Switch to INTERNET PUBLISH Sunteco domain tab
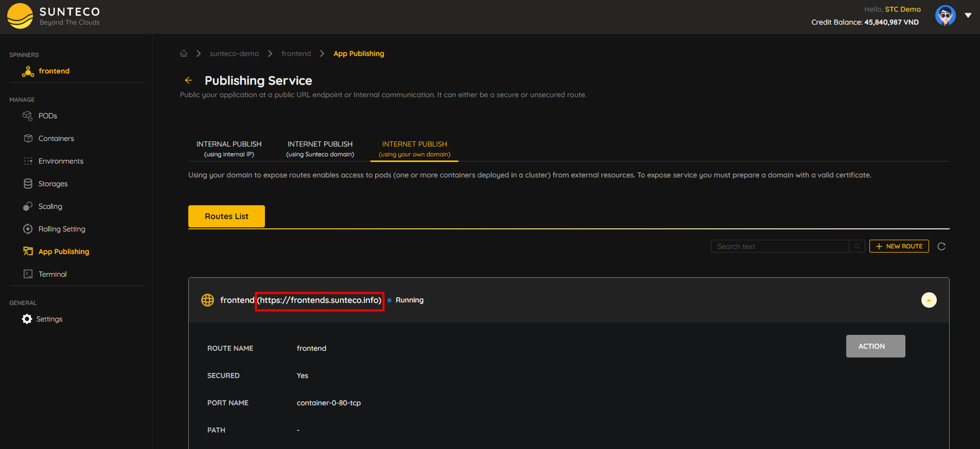The image size is (980, 449). [320, 148]
